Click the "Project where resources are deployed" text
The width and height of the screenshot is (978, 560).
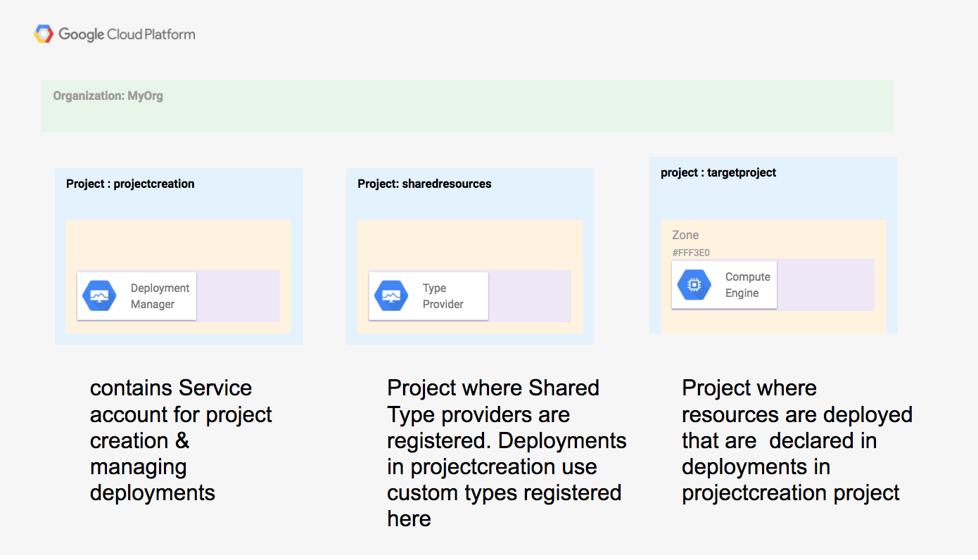coord(796,440)
